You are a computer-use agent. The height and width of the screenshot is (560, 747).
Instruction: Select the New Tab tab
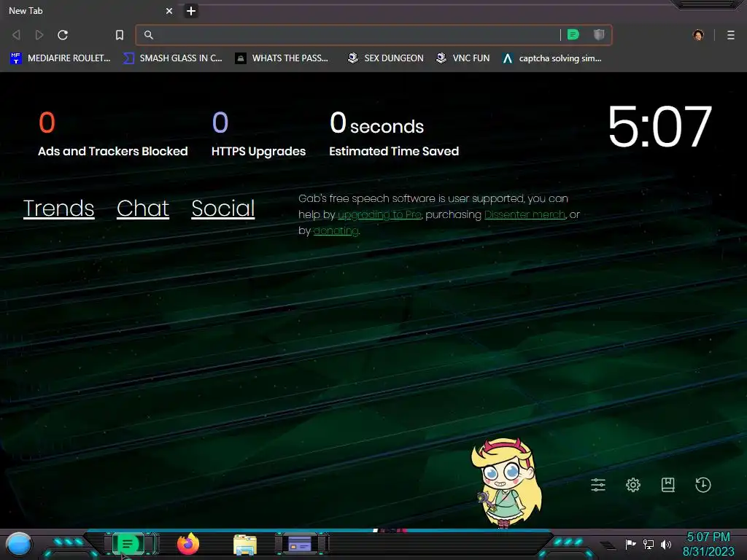pyautogui.click(x=90, y=11)
